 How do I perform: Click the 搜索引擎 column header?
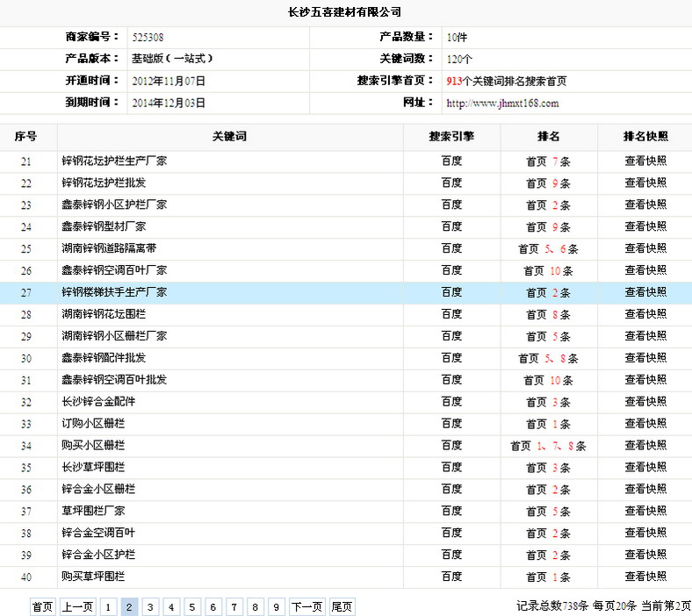tap(451, 137)
